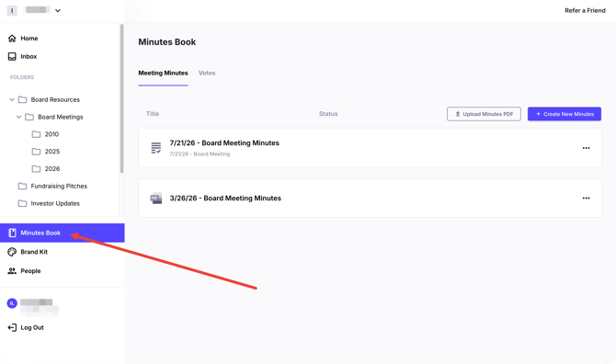Click the Brand Kit palette icon

click(12, 252)
